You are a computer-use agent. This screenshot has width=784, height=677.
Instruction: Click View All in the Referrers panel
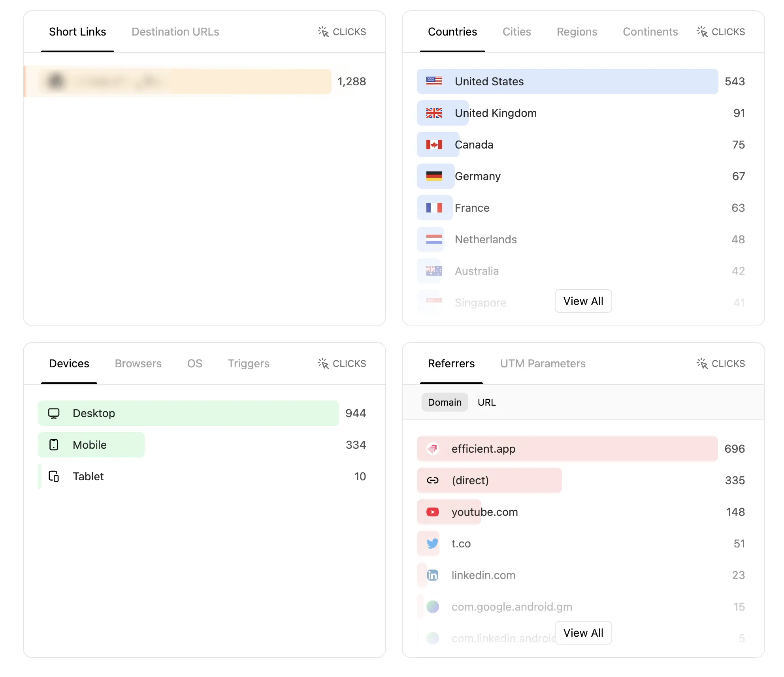coord(583,633)
